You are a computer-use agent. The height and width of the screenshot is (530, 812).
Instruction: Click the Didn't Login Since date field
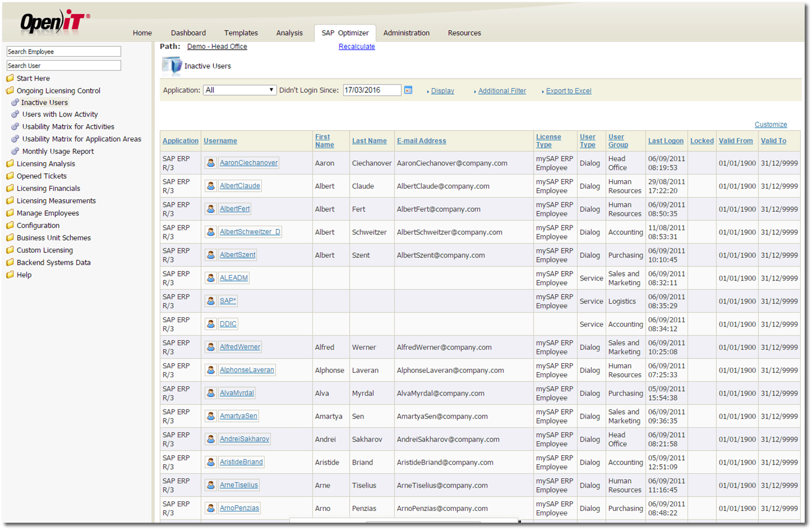[372, 90]
